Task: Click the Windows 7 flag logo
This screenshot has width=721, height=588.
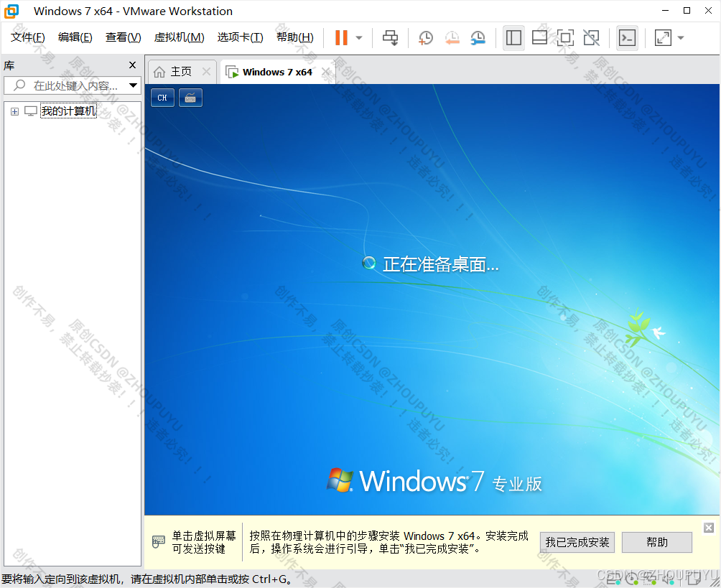Action: [340, 480]
